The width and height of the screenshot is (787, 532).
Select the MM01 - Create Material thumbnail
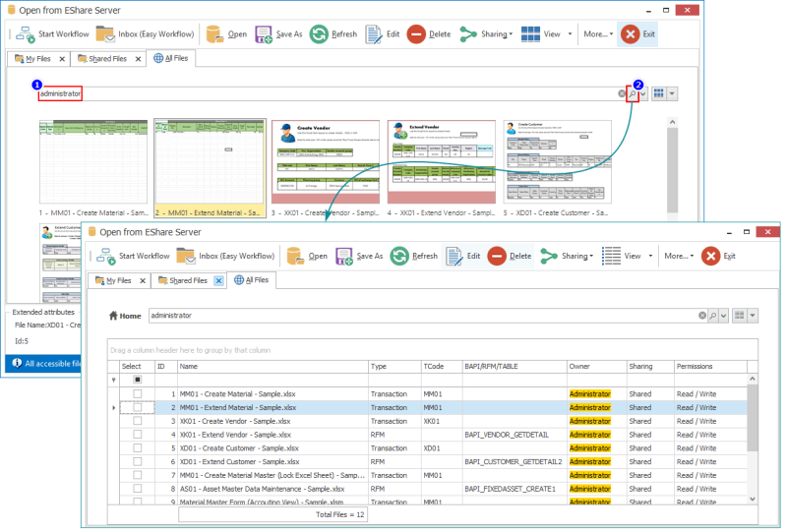91,162
